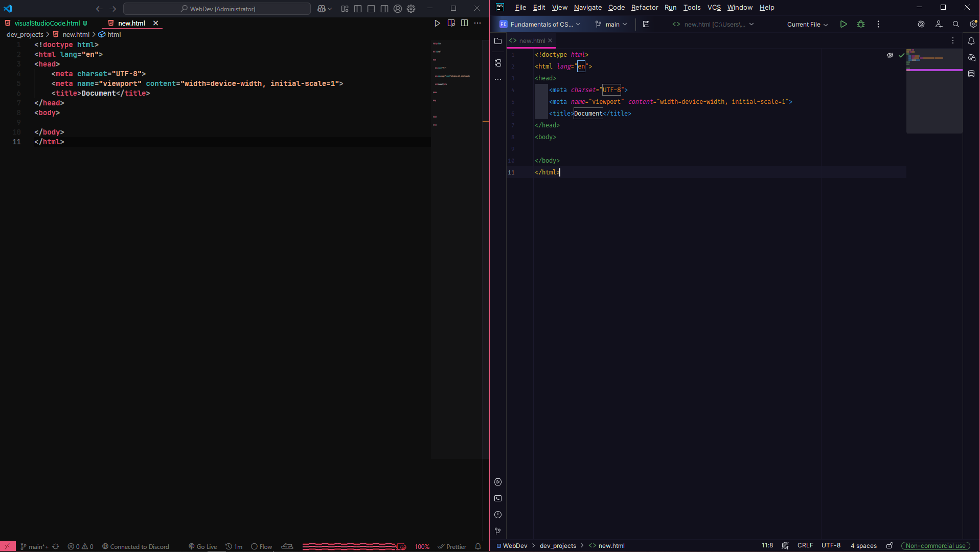
Task: Open File menu in WebStorm
Action: [x=520, y=7]
